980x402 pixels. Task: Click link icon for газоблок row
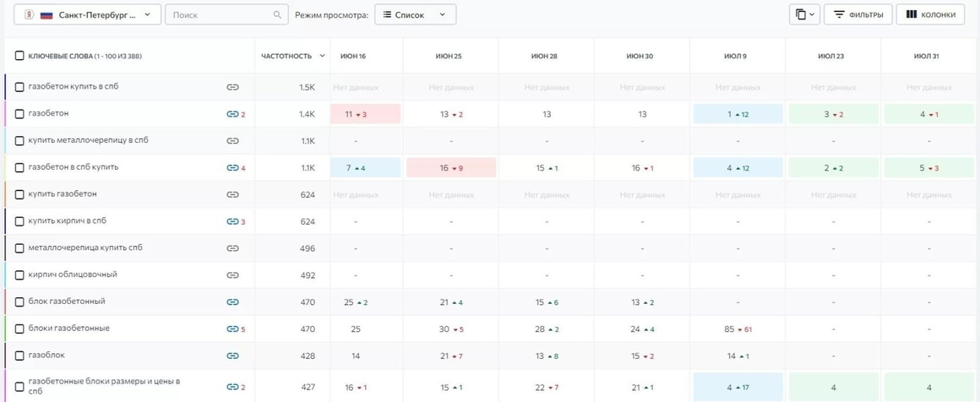pos(232,356)
